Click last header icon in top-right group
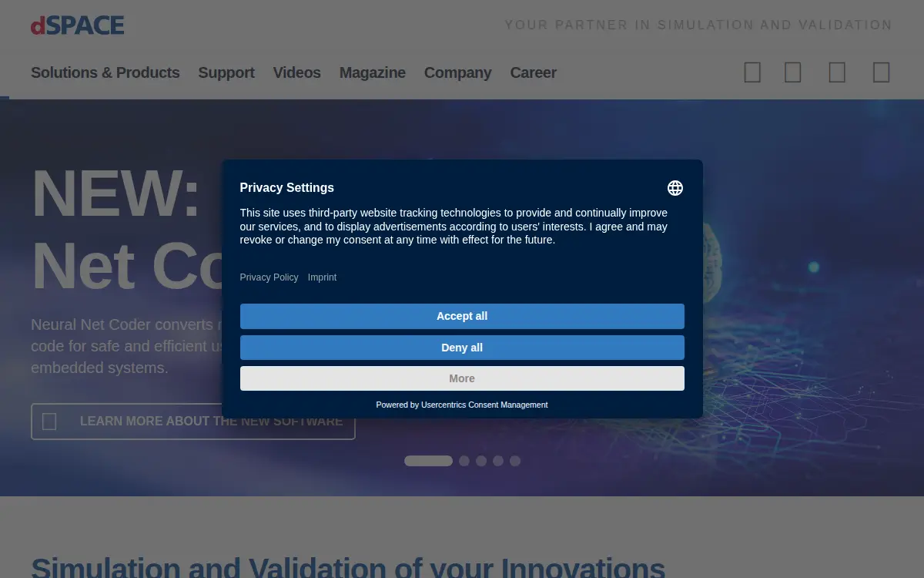The height and width of the screenshot is (578, 924). (x=882, y=72)
